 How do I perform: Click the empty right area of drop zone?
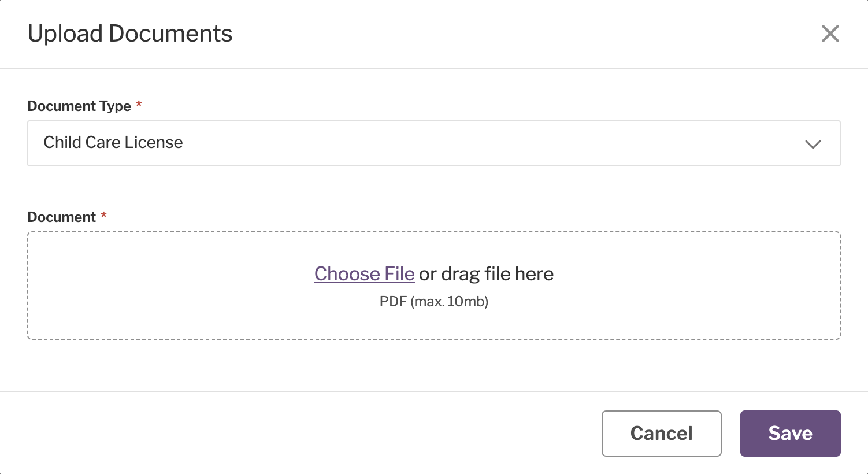click(722, 286)
